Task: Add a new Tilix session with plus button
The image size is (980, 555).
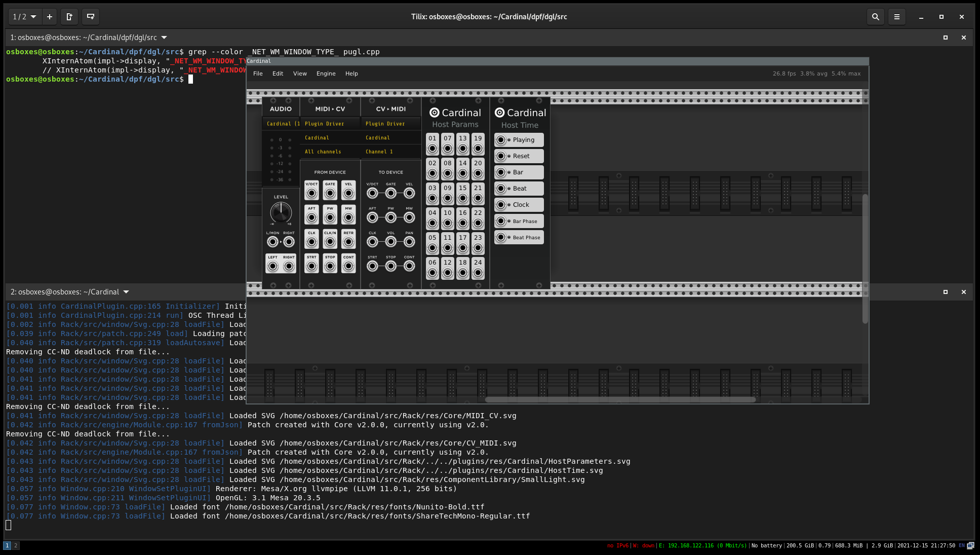Action: click(50, 17)
